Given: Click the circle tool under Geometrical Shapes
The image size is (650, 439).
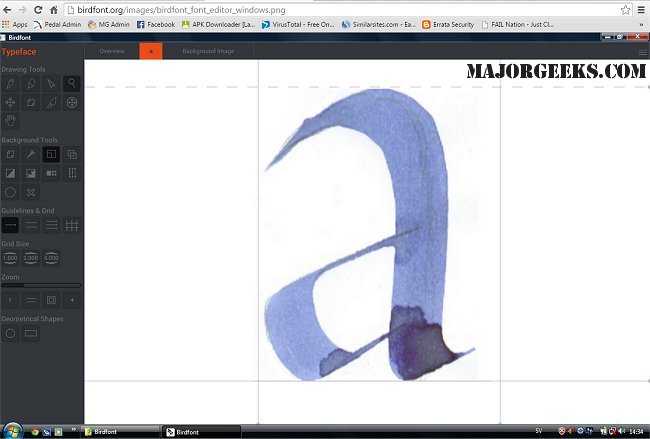Looking at the screenshot, I should [x=10, y=332].
